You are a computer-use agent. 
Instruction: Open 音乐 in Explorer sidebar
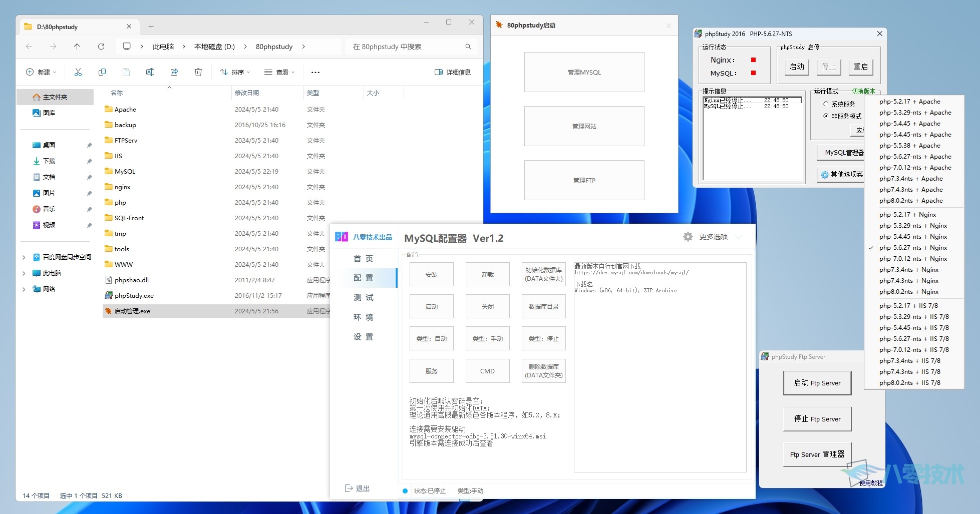(49, 209)
